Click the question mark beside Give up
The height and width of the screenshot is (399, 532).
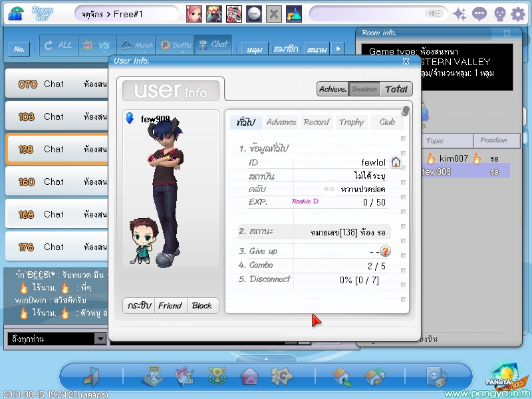(x=385, y=251)
